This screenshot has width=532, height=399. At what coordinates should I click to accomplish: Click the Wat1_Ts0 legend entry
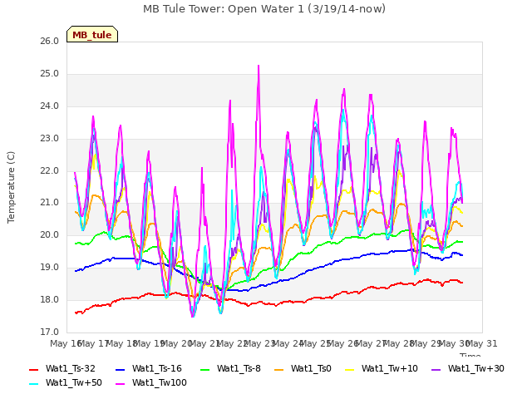303,369
